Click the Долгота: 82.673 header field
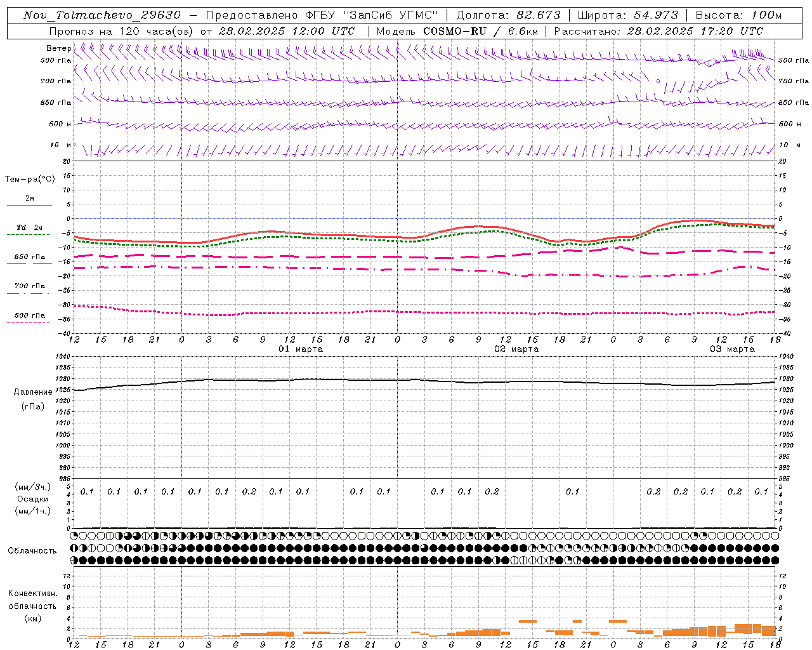Image resolution: width=812 pixels, height=650 pixels. click(509, 15)
